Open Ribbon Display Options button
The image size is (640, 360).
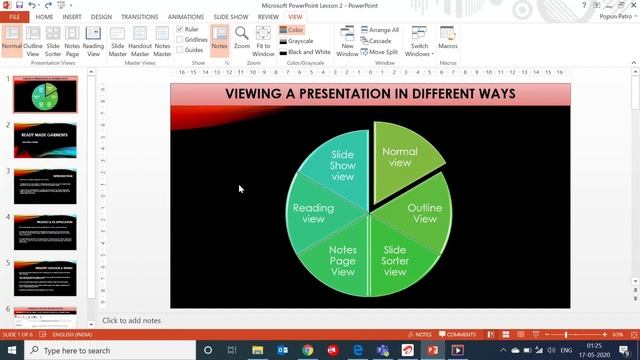coord(596,5)
